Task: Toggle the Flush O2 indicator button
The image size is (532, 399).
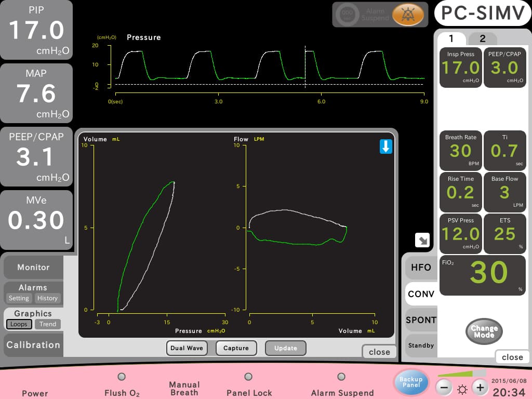Action: [x=122, y=377]
